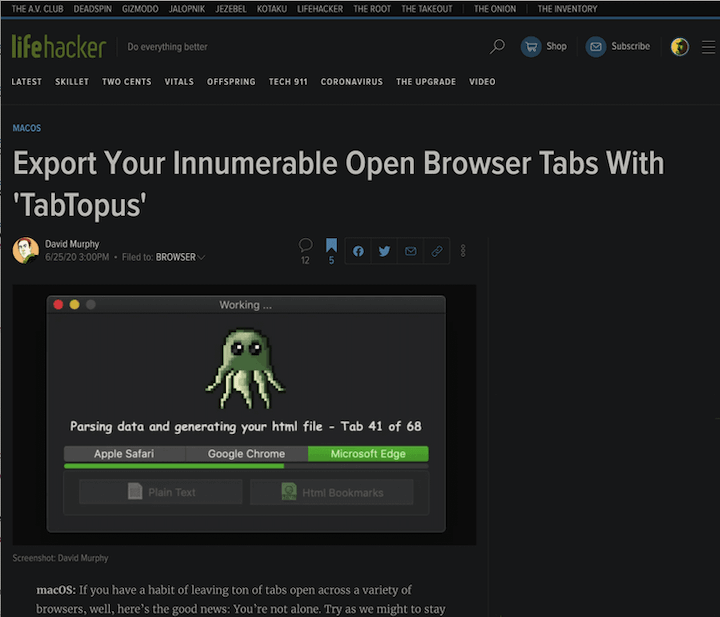
Task: Open the CORONAVIRUS section
Action: (352, 82)
